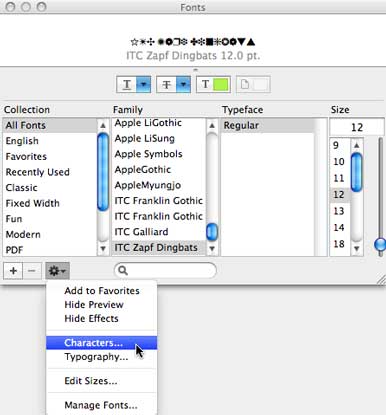Open the text underline dropdown
Viewport: 386px width, 415px height.
[x=134, y=84]
